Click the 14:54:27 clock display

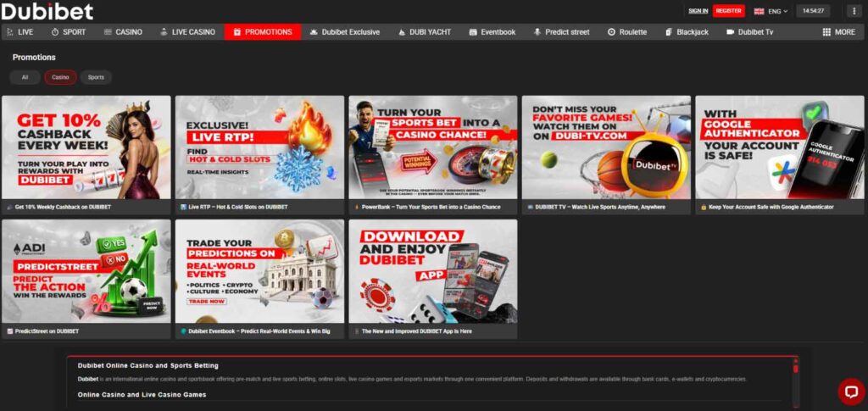tap(813, 11)
